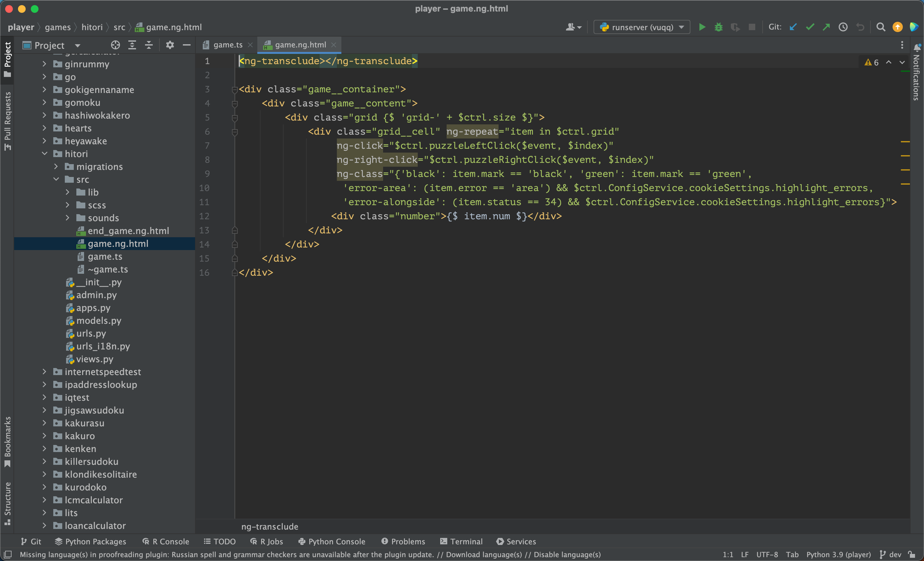Click Git update project arrow
This screenshot has height=561, width=924.
pyautogui.click(x=793, y=27)
